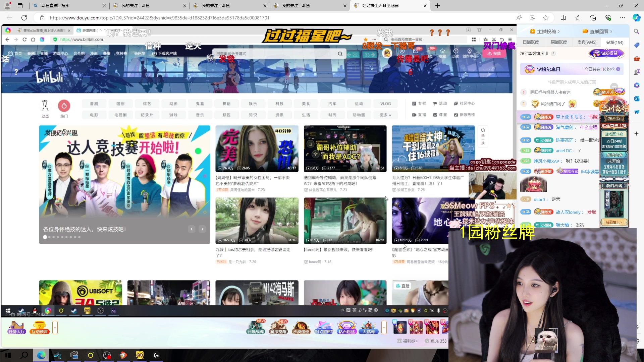Open 福利券 coupons link
Screen dimensions: 644x362
(x=408, y=341)
